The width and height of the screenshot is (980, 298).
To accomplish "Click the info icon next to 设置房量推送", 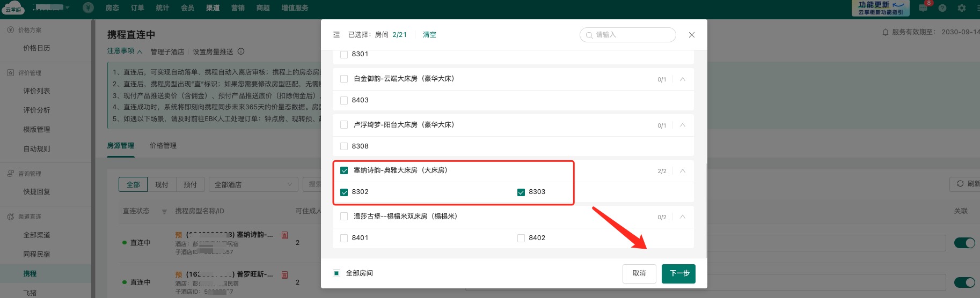I will [241, 51].
